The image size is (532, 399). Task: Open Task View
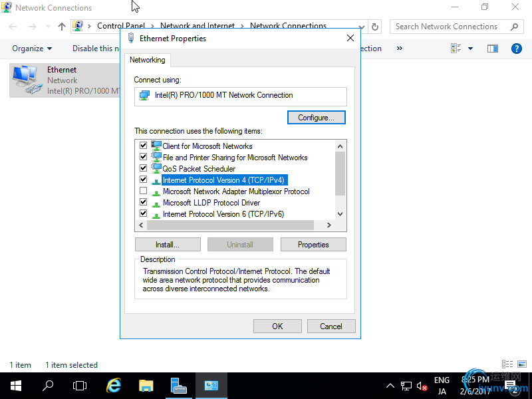[x=80, y=386]
